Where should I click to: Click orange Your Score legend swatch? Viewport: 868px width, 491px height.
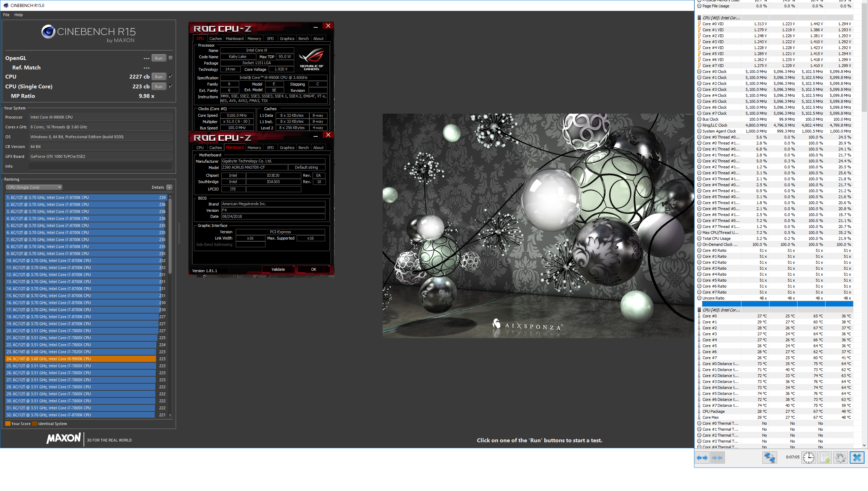8,424
